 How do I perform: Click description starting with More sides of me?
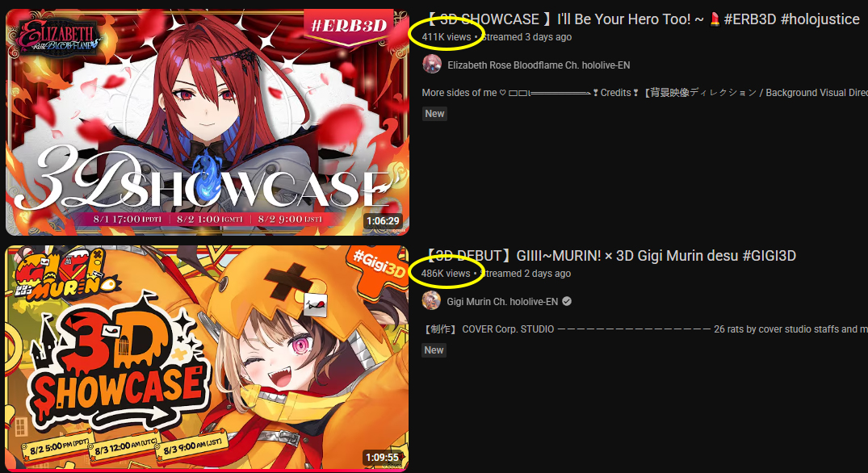[644, 92]
